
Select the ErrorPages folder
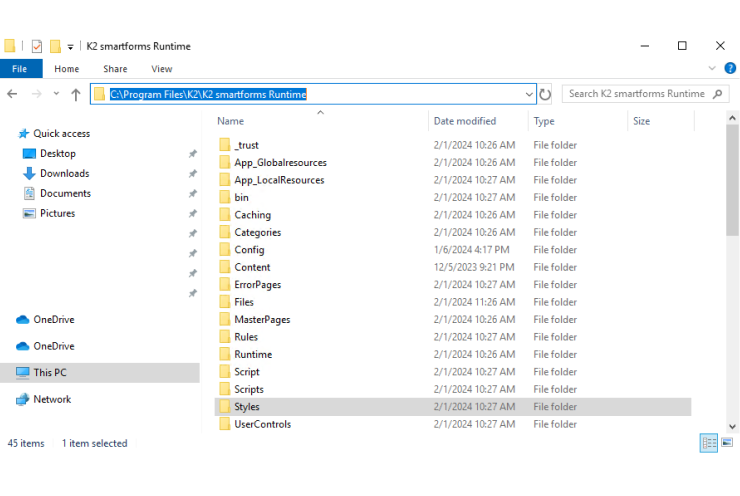[x=258, y=285]
